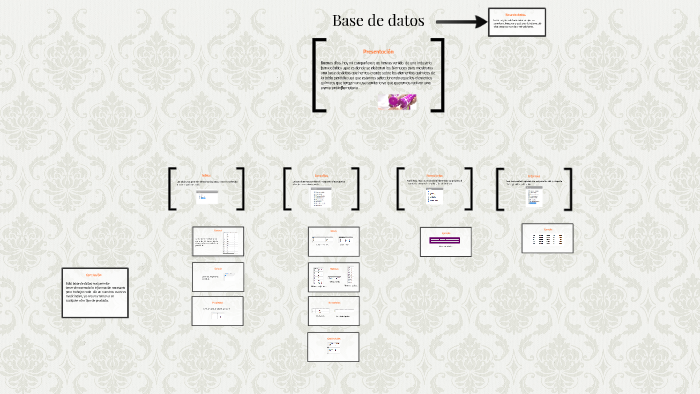Image resolution: width=700 pixels, height=394 pixels.
Task: Open the slide with colored table columns
Action: click(547, 238)
